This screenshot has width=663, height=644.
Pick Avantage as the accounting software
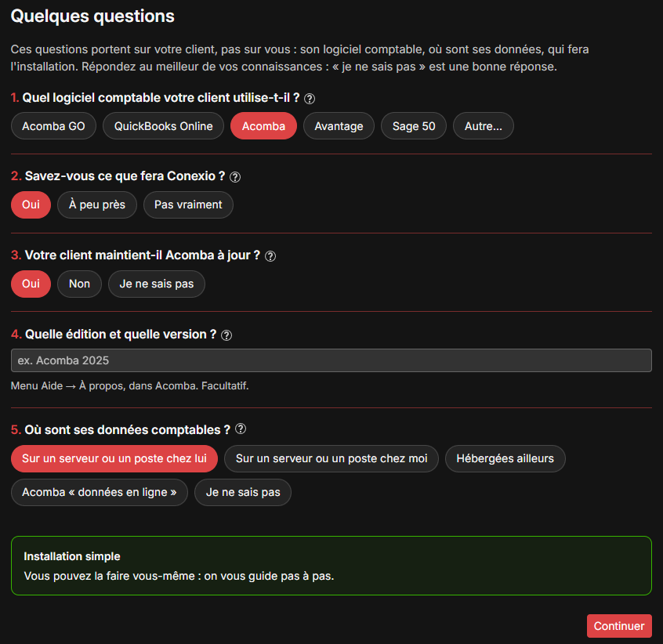339,126
